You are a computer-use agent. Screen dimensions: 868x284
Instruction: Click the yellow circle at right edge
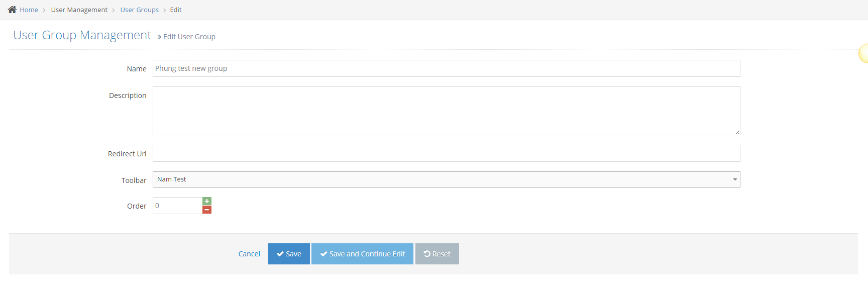pyautogui.click(x=863, y=53)
